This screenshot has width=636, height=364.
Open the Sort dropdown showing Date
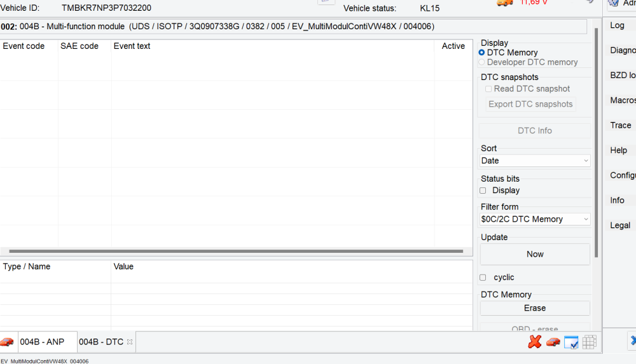pos(535,161)
